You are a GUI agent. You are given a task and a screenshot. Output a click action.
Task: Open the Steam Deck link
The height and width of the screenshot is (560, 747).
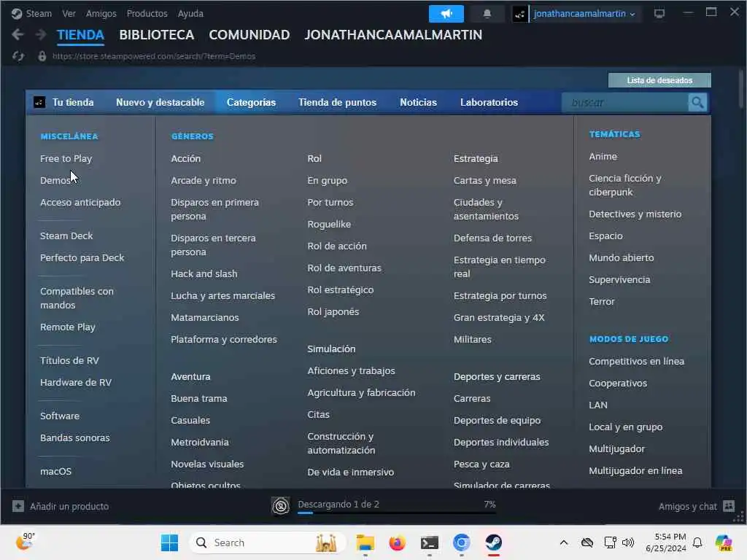[x=66, y=236]
